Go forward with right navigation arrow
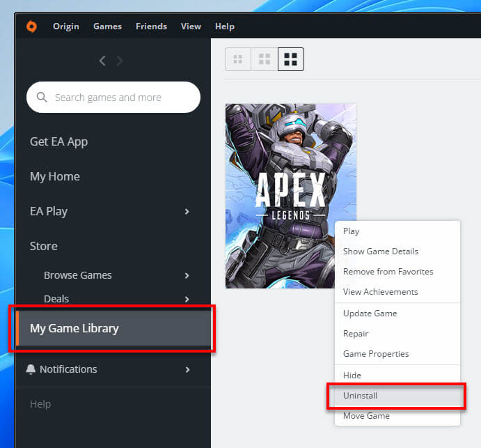This screenshot has height=448, width=481. (120, 61)
